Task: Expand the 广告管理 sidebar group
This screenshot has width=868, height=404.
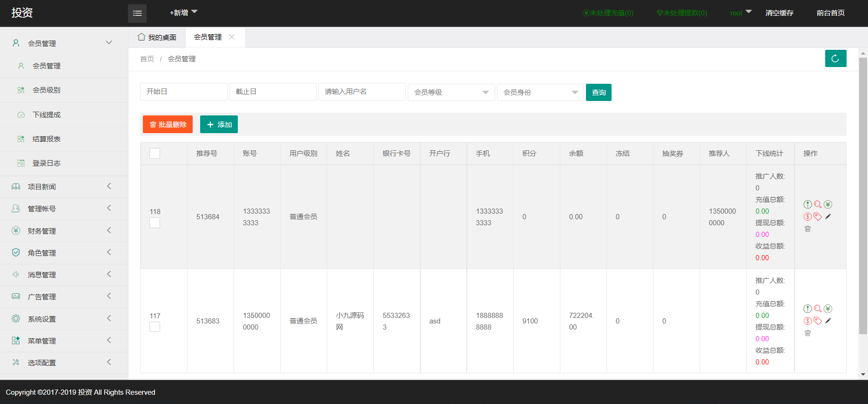Action: (x=64, y=296)
